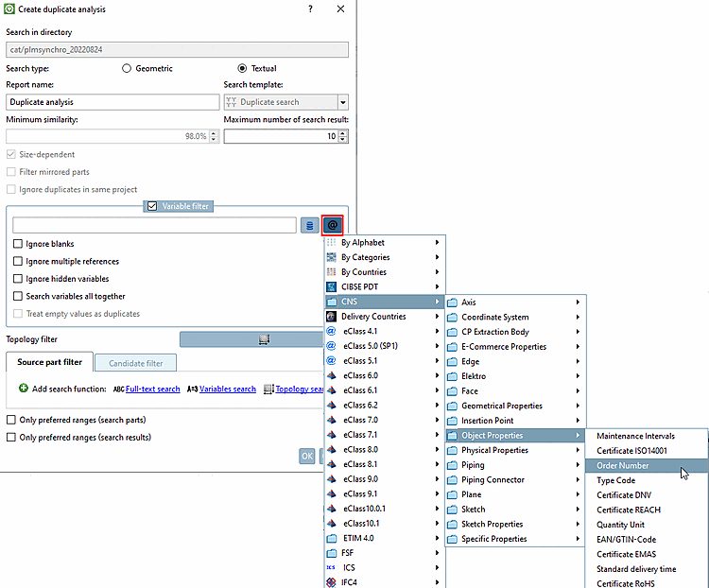Click the FSF folder icon

(332, 553)
